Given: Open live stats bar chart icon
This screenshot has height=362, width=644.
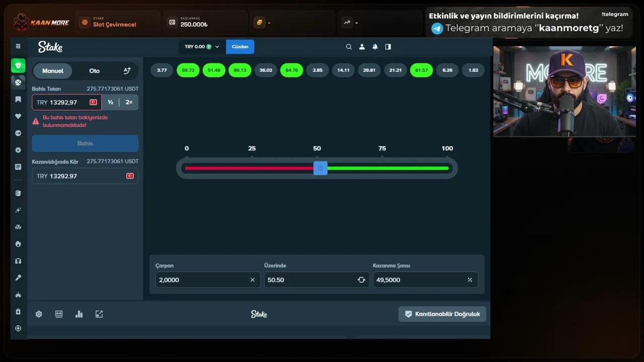Looking at the screenshot, I should click(79, 314).
